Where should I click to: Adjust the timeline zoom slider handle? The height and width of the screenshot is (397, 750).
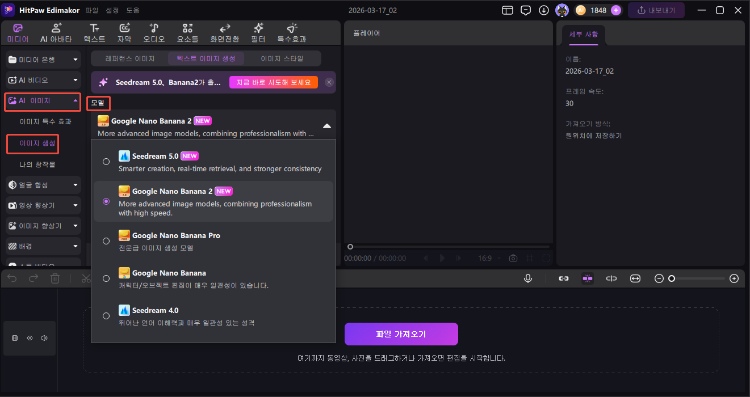672,278
